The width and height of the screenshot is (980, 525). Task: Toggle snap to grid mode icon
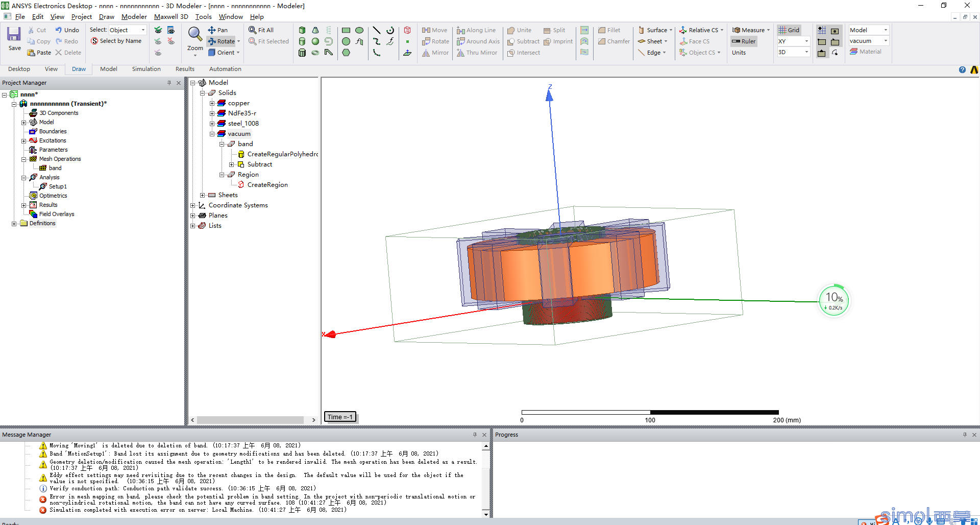pos(822,30)
